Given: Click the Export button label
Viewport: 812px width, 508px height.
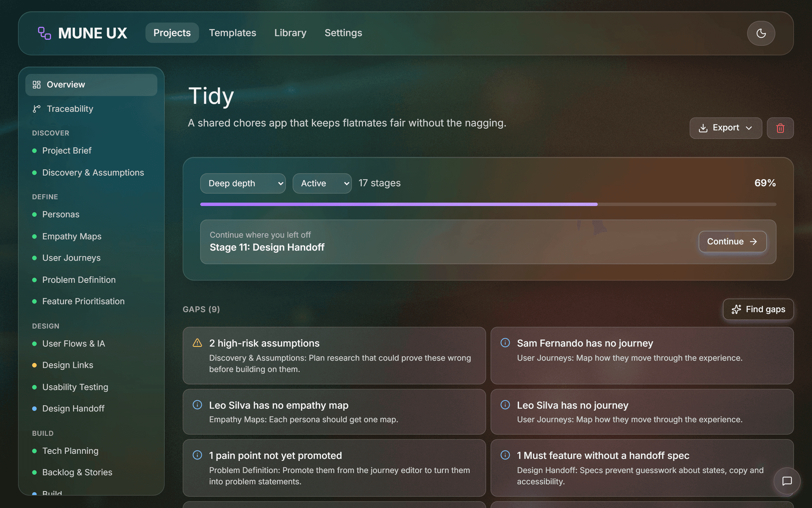Looking at the screenshot, I should click(x=726, y=128).
